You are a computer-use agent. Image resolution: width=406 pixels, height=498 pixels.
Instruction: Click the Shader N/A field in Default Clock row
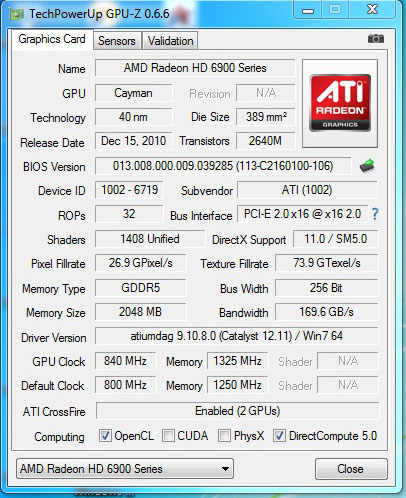click(348, 385)
